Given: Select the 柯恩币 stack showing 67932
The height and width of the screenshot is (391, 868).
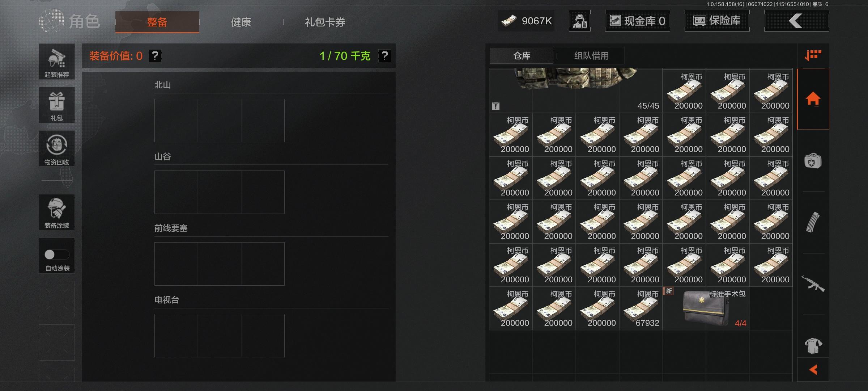Looking at the screenshot, I should tap(641, 308).
